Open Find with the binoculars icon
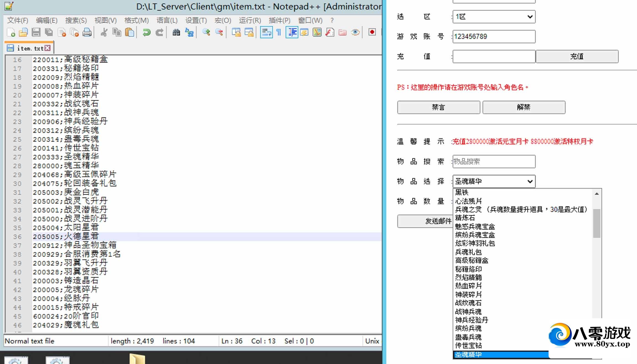 [x=176, y=32]
